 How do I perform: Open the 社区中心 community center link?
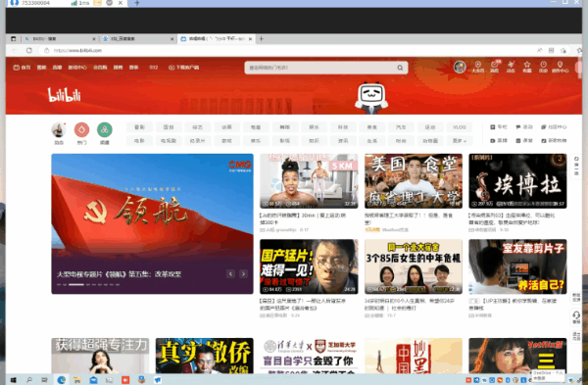554,127
